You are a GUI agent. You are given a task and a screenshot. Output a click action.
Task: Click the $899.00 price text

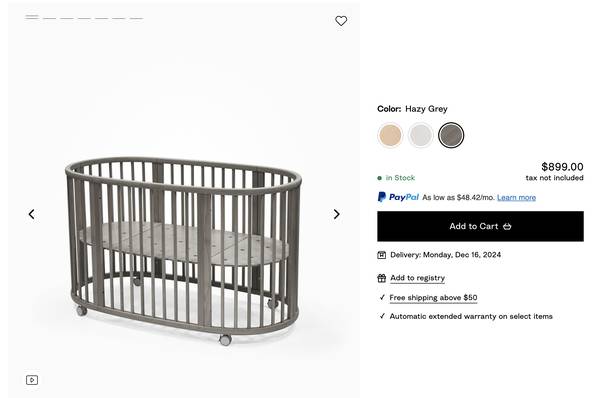click(x=562, y=167)
